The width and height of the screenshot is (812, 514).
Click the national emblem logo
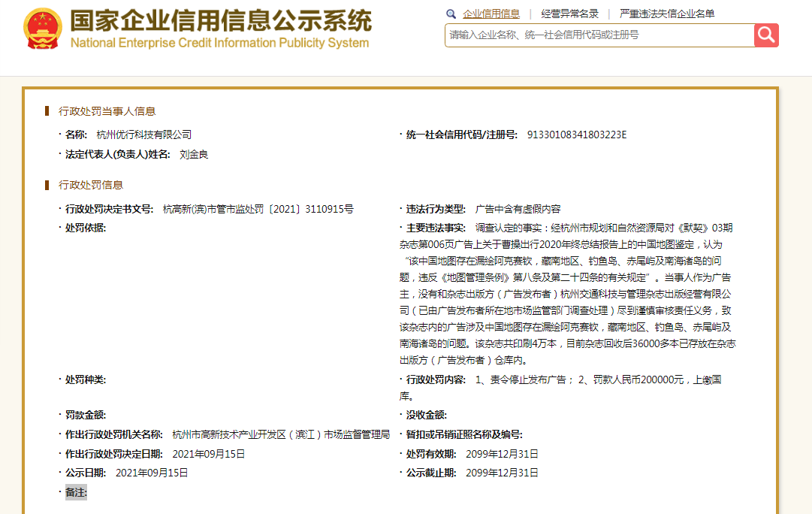[x=43, y=29]
